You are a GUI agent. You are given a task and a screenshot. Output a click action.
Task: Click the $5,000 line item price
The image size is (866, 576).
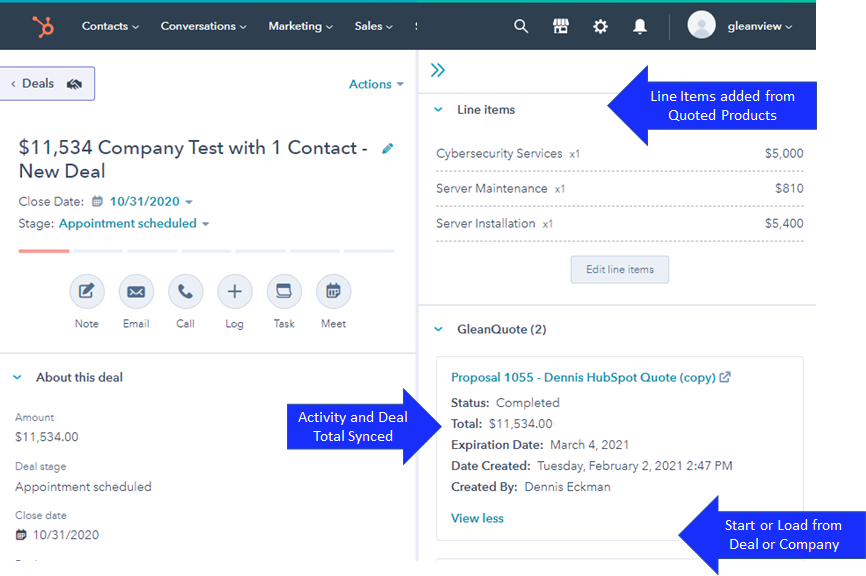click(784, 153)
